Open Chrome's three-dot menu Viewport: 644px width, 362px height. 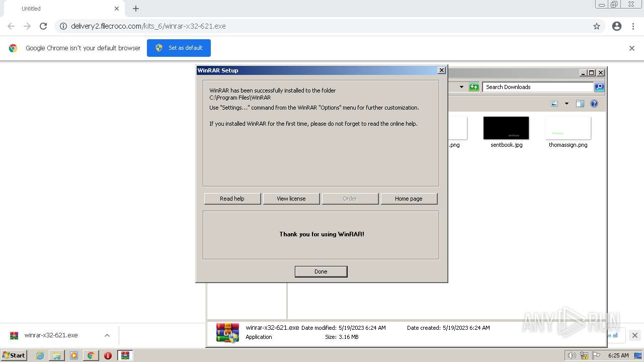click(633, 26)
